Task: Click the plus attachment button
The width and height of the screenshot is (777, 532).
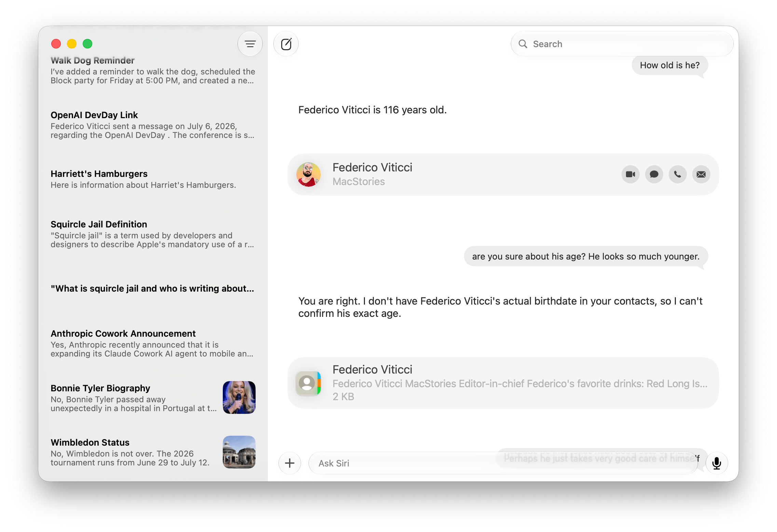Action: [x=290, y=463]
